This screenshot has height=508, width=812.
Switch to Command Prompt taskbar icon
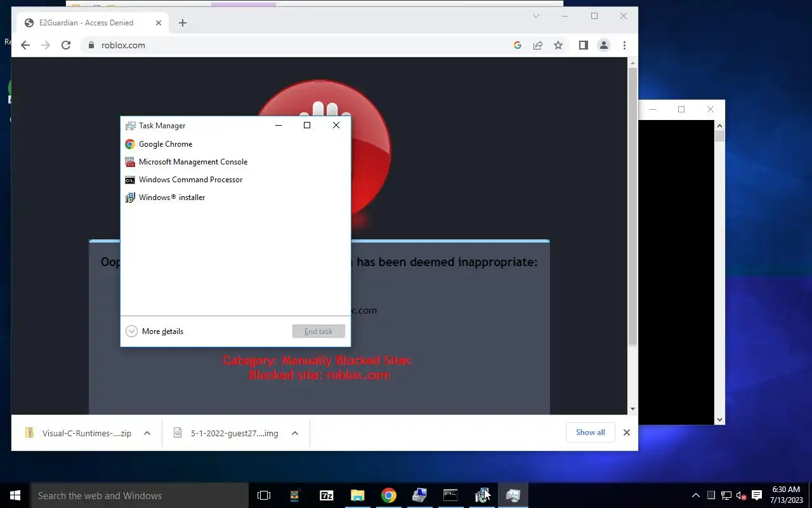pos(450,495)
